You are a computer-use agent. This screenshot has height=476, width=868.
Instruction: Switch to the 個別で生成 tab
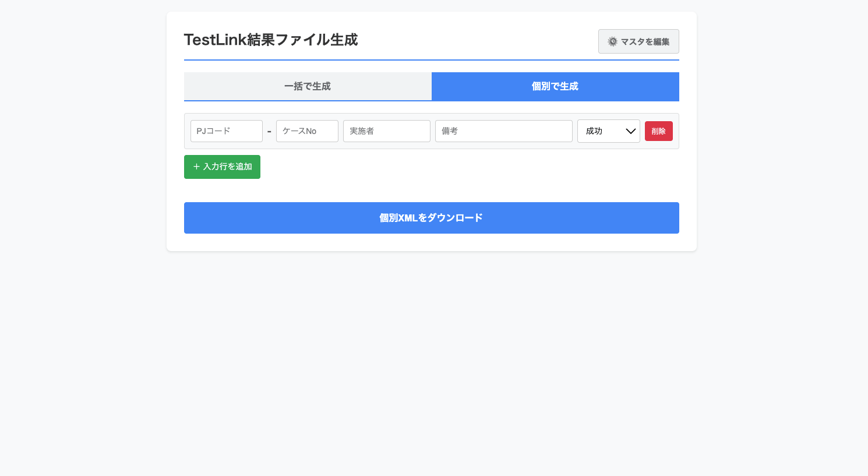(555, 86)
